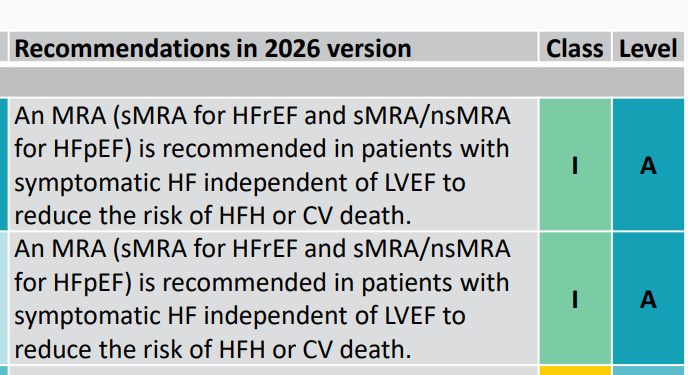This screenshot has width=688, height=375.
Task: Select the "Recommendations in 2026 version" header cell
Action: coord(273,47)
